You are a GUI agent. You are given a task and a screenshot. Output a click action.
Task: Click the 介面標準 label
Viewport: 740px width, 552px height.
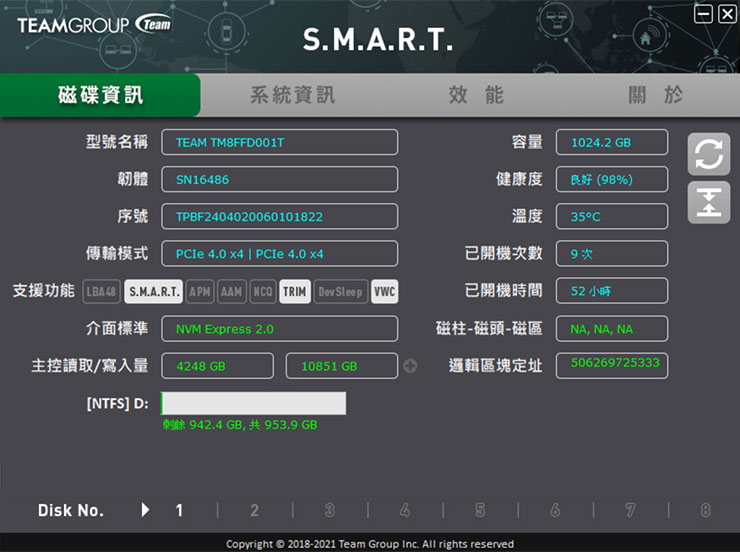(117, 328)
